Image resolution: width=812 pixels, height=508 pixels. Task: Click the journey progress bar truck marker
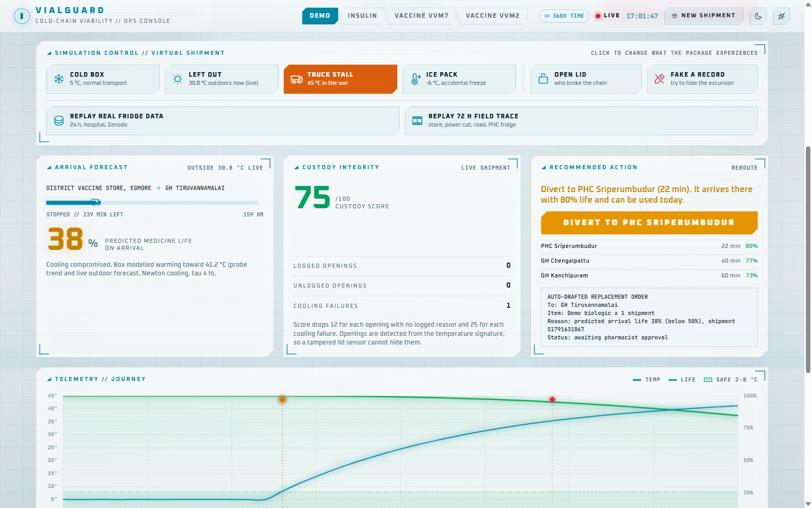96,202
